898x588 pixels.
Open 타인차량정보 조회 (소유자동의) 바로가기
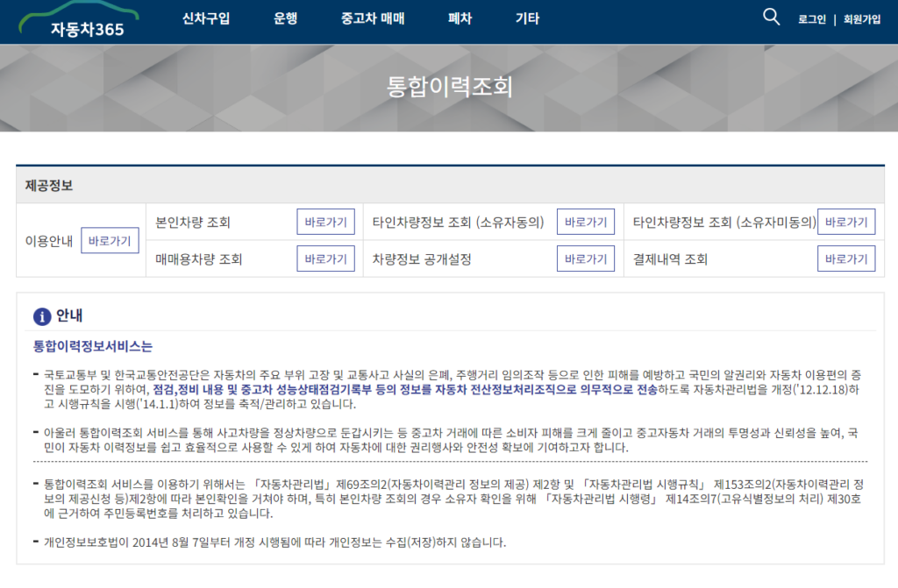pyautogui.click(x=585, y=222)
